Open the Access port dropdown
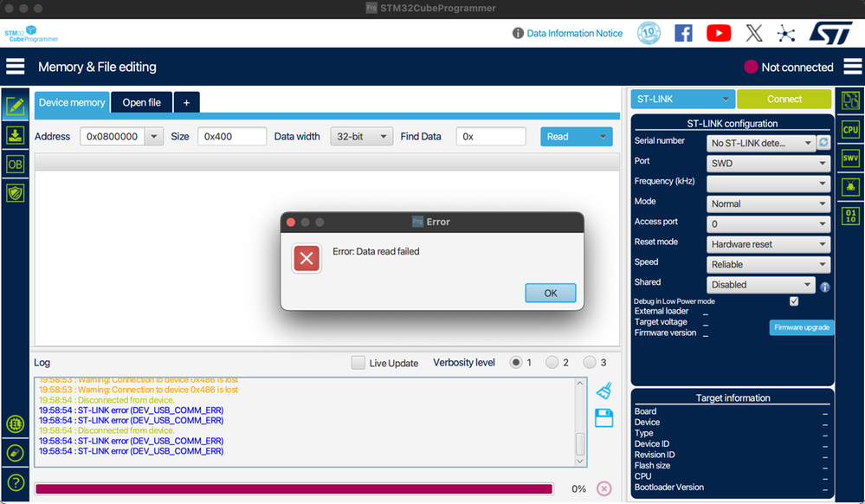 [769, 224]
